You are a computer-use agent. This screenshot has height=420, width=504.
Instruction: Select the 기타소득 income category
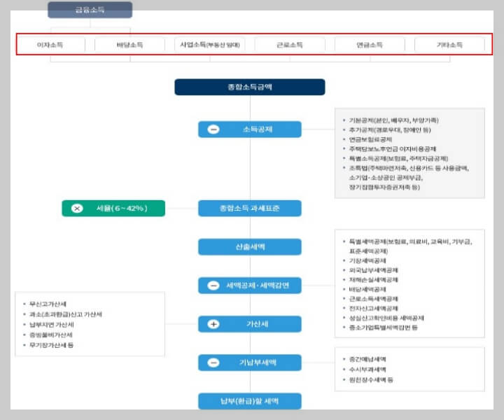click(449, 45)
